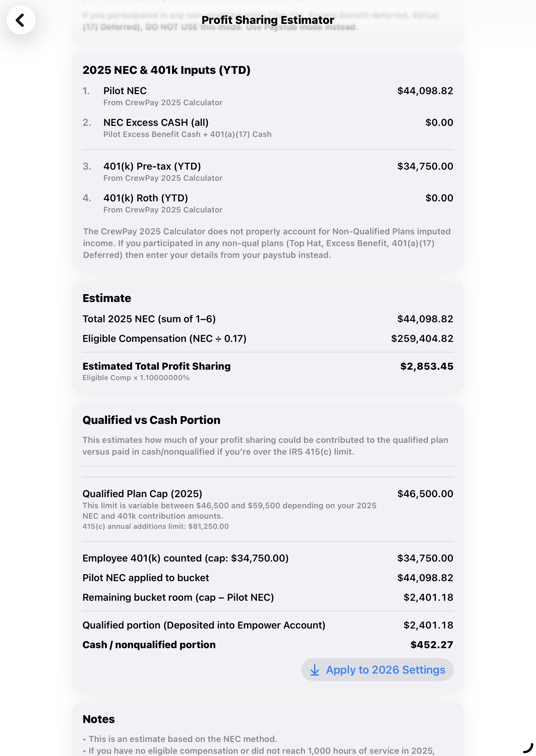Tap the Qualified vs Cash Portion heading
Viewport: 536px width, 756px height.
pyautogui.click(x=152, y=420)
